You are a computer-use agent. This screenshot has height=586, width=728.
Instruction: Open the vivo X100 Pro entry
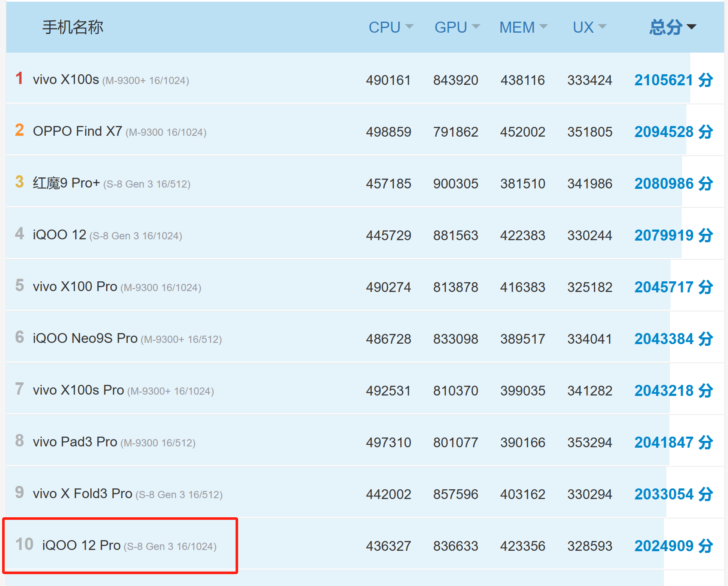[117, 286]
